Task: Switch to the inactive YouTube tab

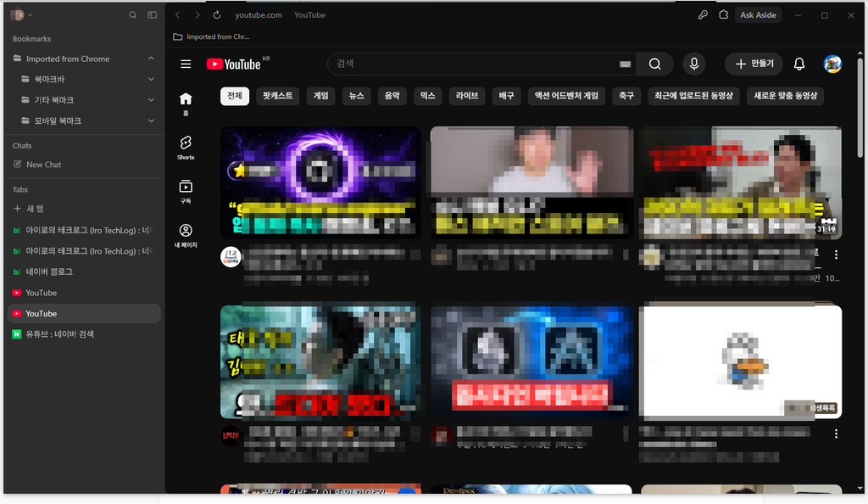Action: point(84,293)
